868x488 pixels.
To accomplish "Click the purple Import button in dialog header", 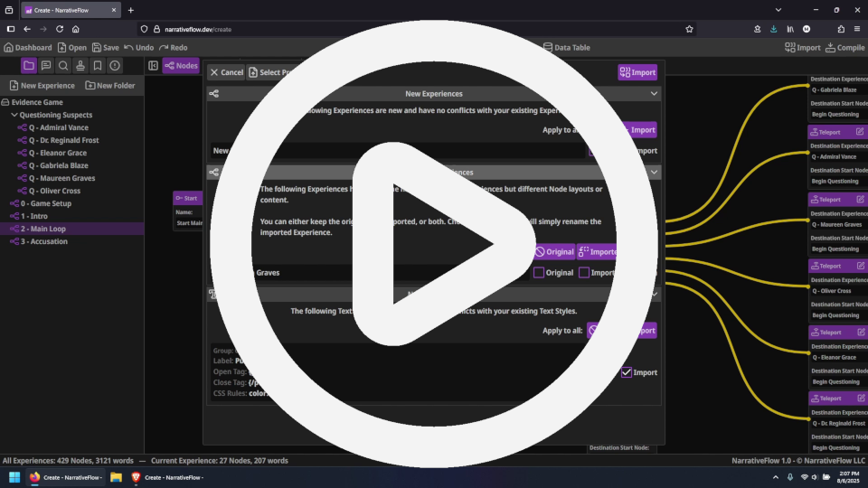I will pyautogui.click(x=637, y=72).
